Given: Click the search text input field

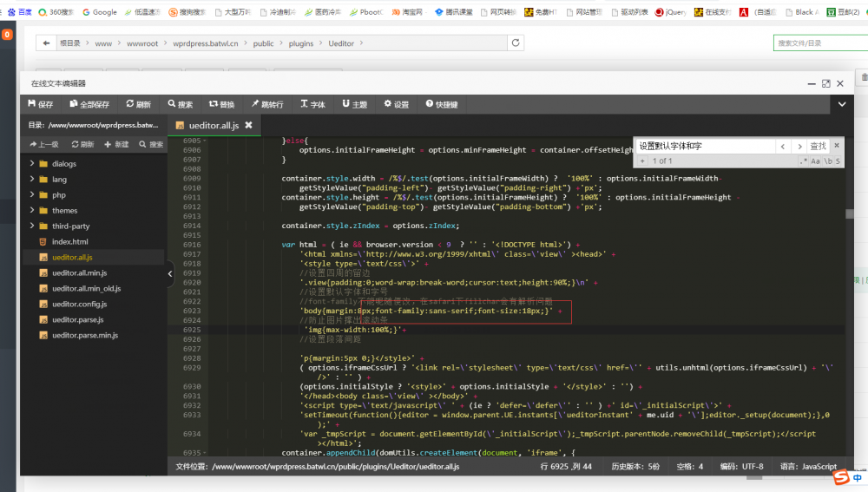Looking at the screenshot, I should pos(705,146).
